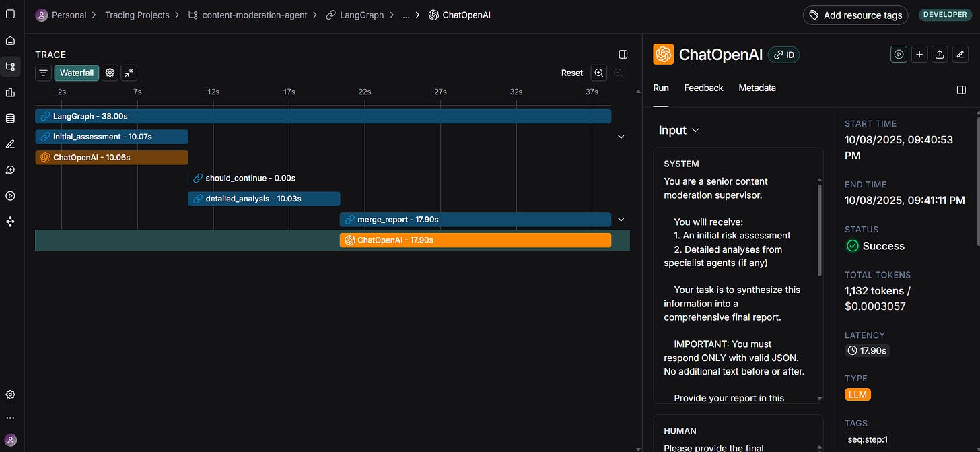Share the run using the upload icon

(x=940, y=54)
